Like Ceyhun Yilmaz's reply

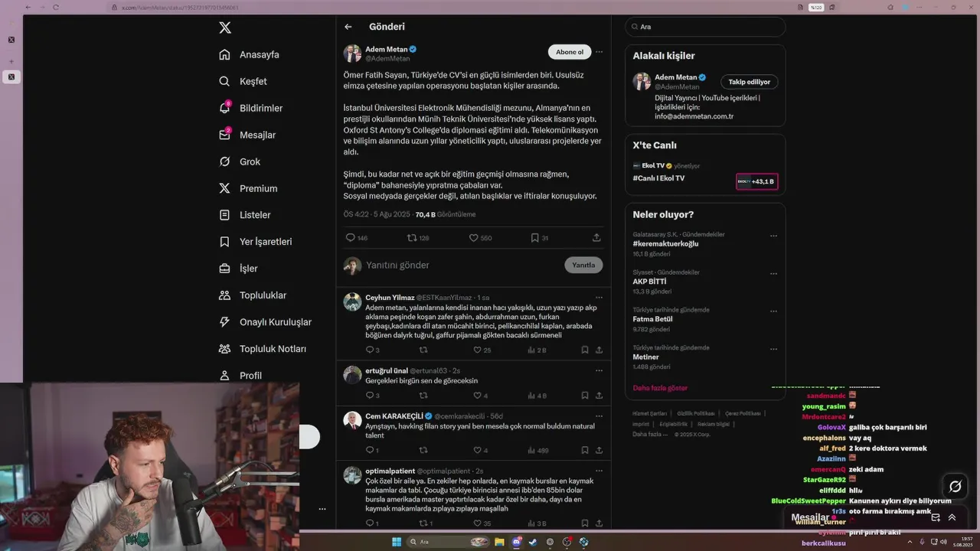coord(482,350)
